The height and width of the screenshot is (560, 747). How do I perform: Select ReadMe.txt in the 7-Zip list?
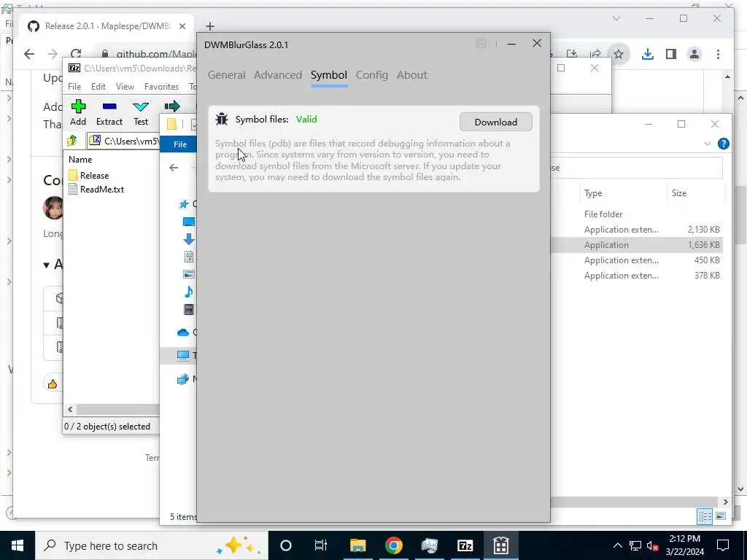click(96, 190)
